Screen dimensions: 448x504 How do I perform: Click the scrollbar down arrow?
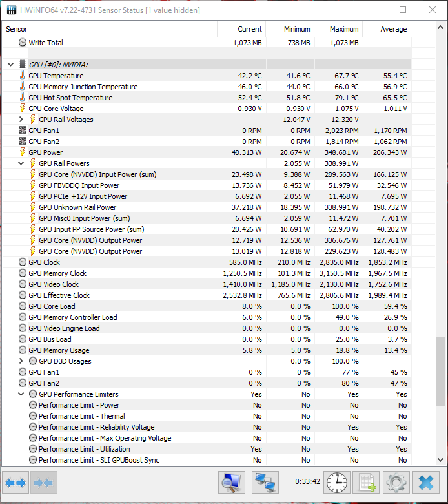point(440,460)
